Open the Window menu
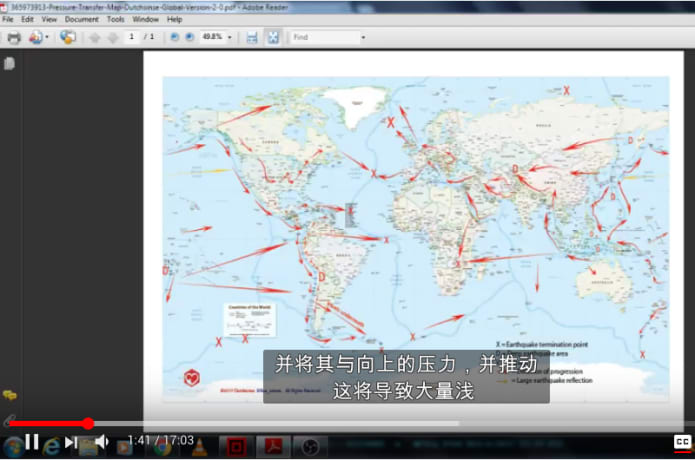Viewport: 695px width, 460px height. pos(145,19)
